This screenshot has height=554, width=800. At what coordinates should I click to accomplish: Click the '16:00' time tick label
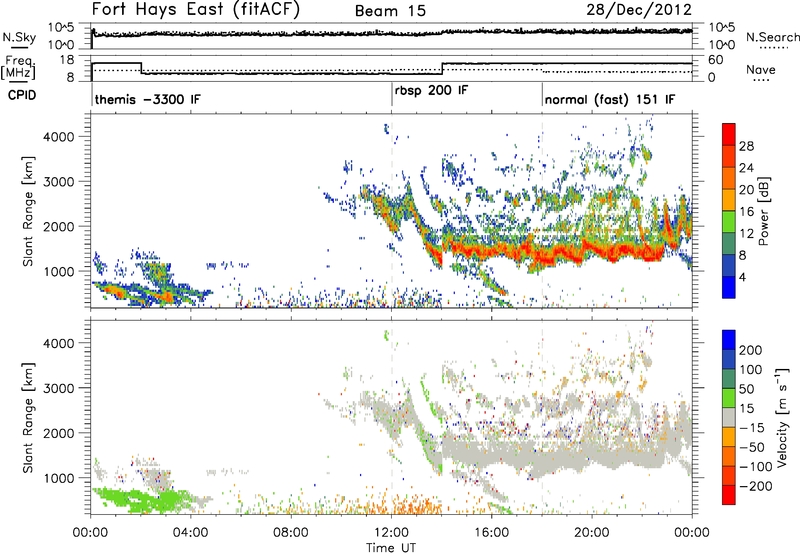pyautogui.click(x=491, y=533)
